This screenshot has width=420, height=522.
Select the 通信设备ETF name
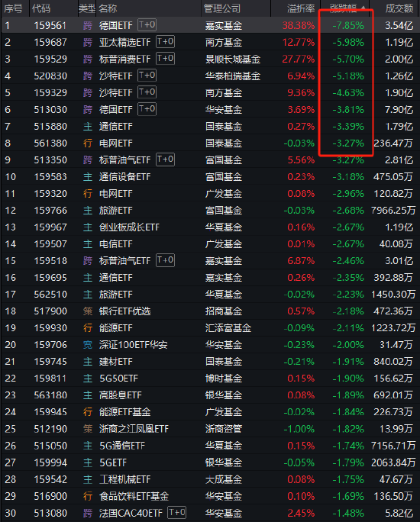(x=125, y=177)
